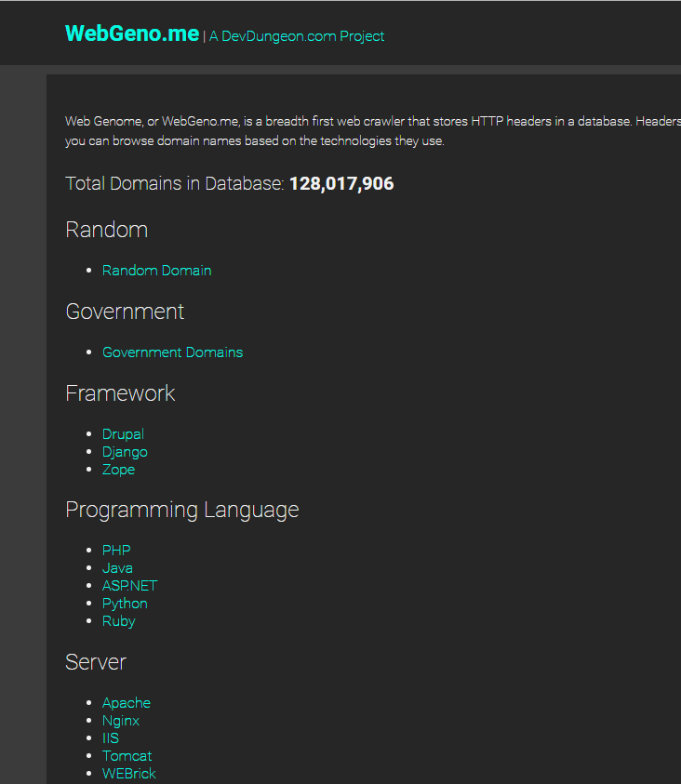The image size is (681, 784).
Task: Open the Apache server link
Action: point(126,703)
